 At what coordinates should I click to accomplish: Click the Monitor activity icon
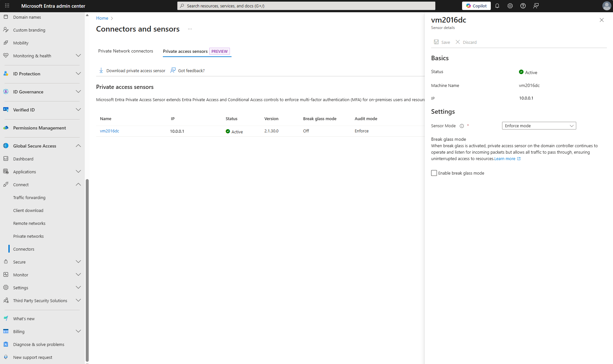tap(6, 274)
